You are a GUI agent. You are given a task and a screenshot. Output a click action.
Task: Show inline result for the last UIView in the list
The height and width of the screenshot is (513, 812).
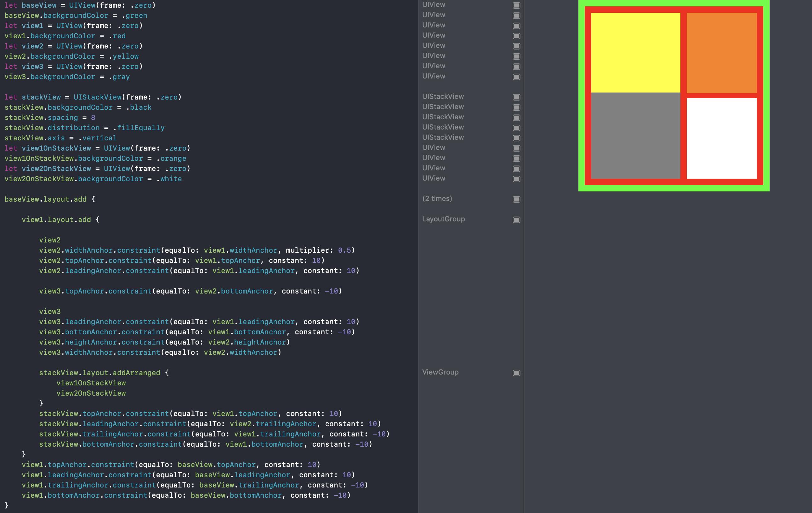coord(516,179)
